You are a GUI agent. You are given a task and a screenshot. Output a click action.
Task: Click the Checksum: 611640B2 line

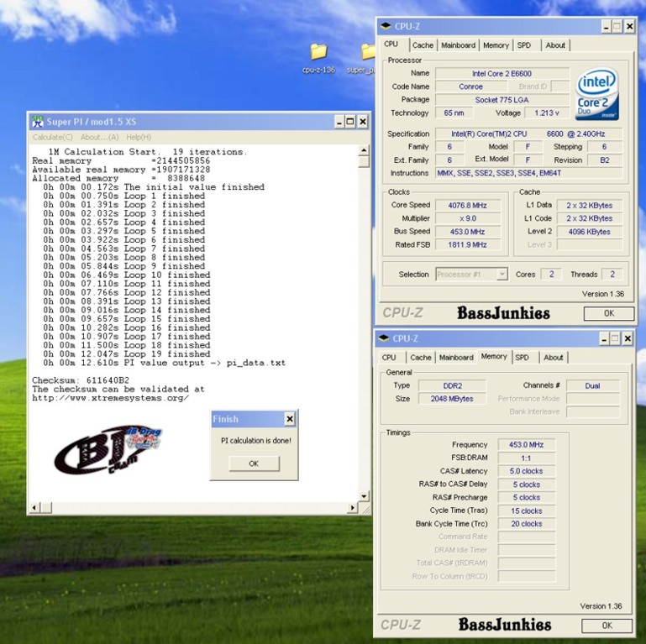(x=81, y=380)
